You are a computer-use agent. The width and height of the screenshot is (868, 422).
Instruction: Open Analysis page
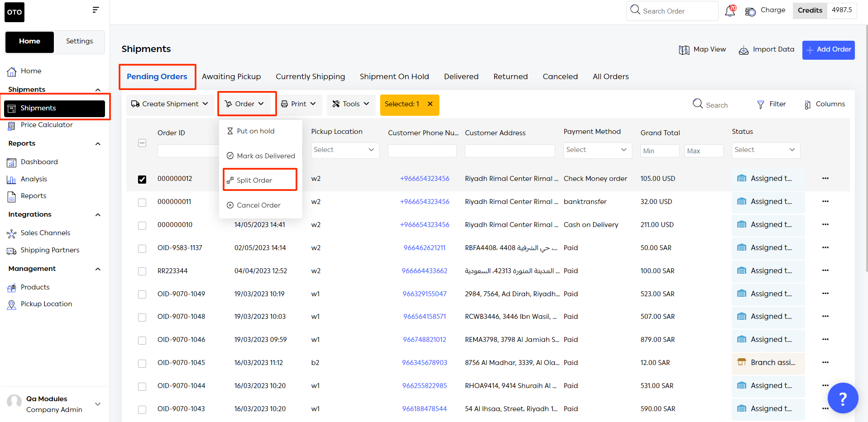pos(33,179)
